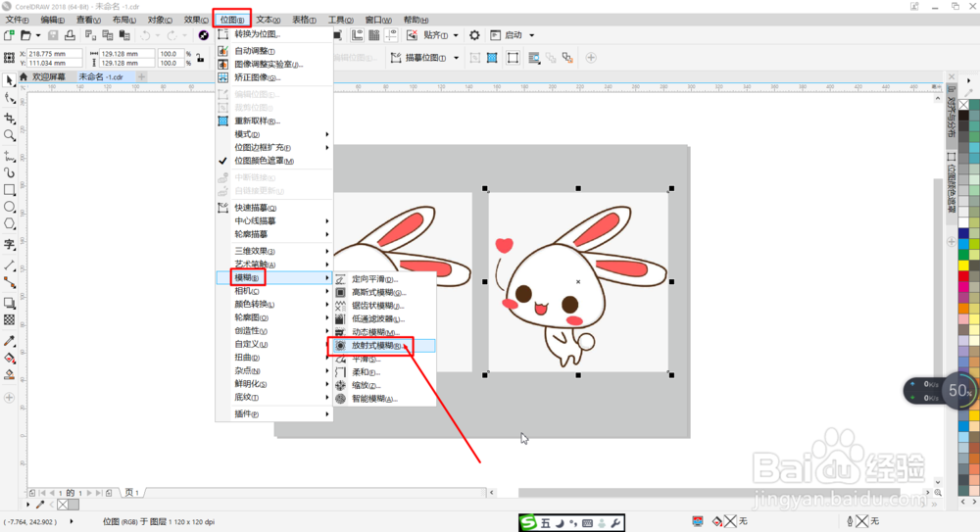Open the 位图 menu

click(x=232, y=20)
